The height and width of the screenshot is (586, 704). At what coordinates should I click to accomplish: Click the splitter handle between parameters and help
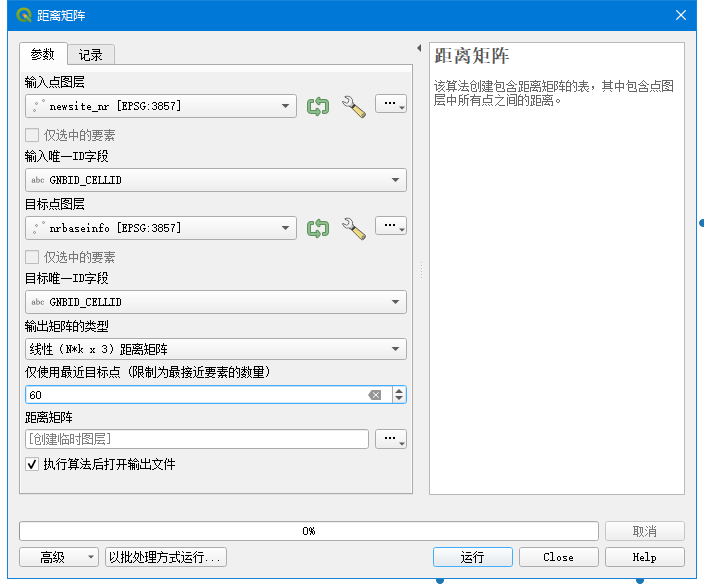click(421, 270)
